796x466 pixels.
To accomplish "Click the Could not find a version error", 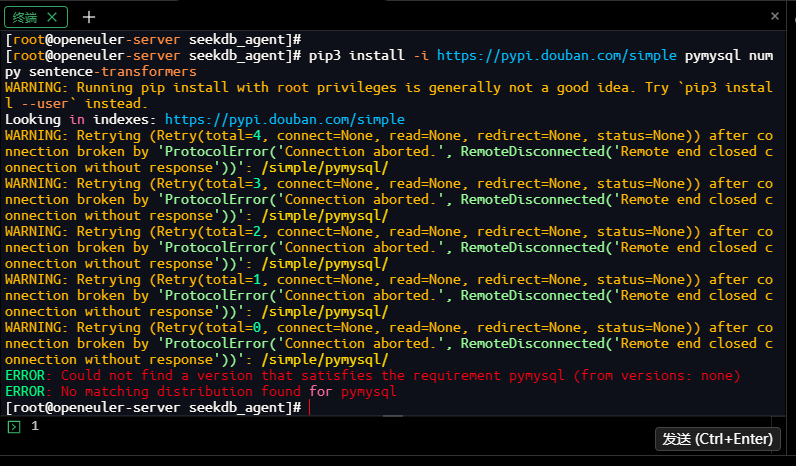I will point(372,376).
